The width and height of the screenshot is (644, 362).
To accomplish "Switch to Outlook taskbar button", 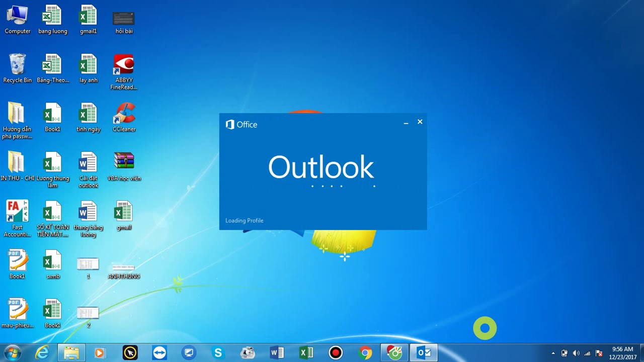I will pyautogui.click(x=424, y=353).
